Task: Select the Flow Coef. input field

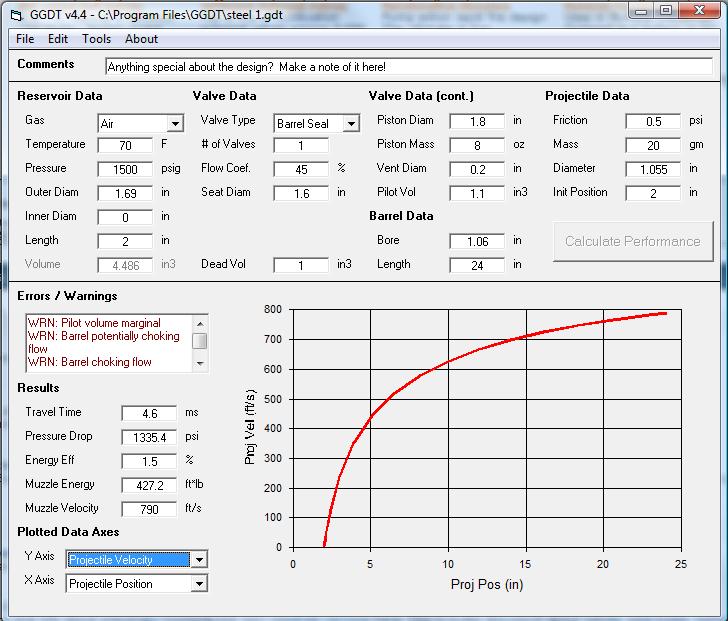Action: pos(301,169)
